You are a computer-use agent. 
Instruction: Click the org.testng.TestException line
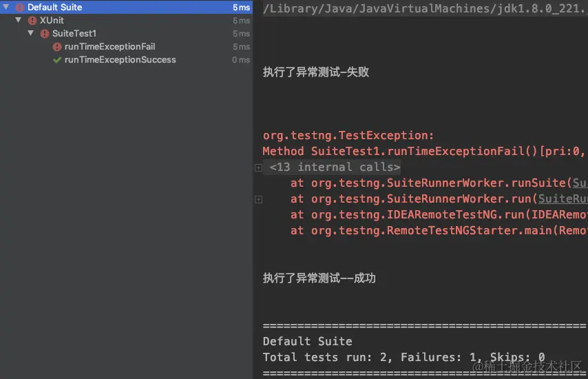[348, 136]
